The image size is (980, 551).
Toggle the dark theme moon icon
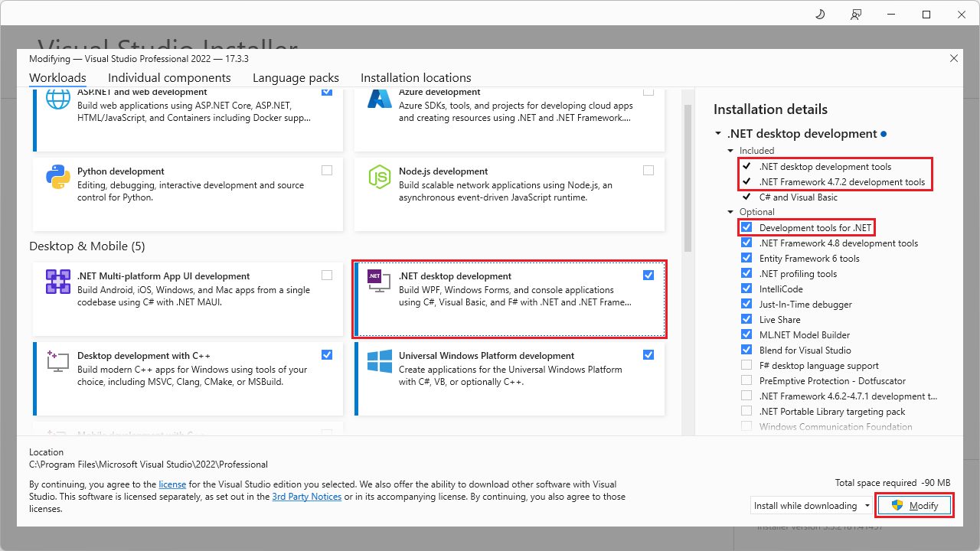819,14
